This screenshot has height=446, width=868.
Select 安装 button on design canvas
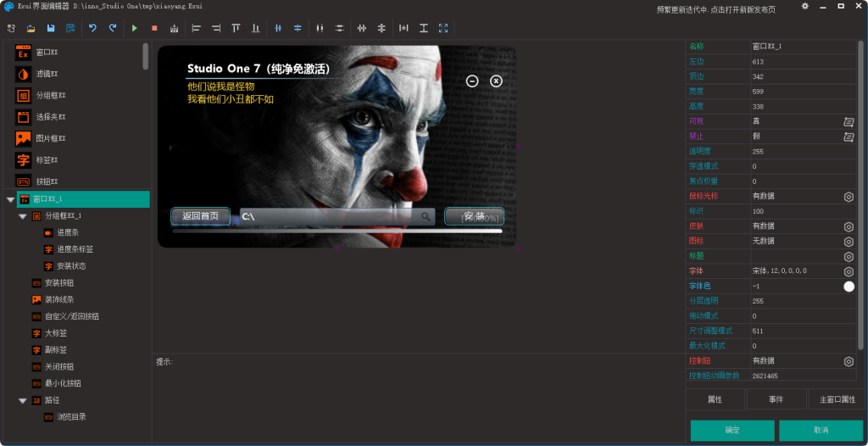[475, 216]
